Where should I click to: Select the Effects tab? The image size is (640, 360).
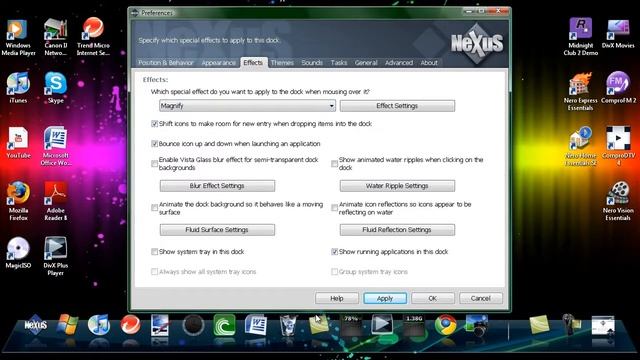click(x=253, y=62)
